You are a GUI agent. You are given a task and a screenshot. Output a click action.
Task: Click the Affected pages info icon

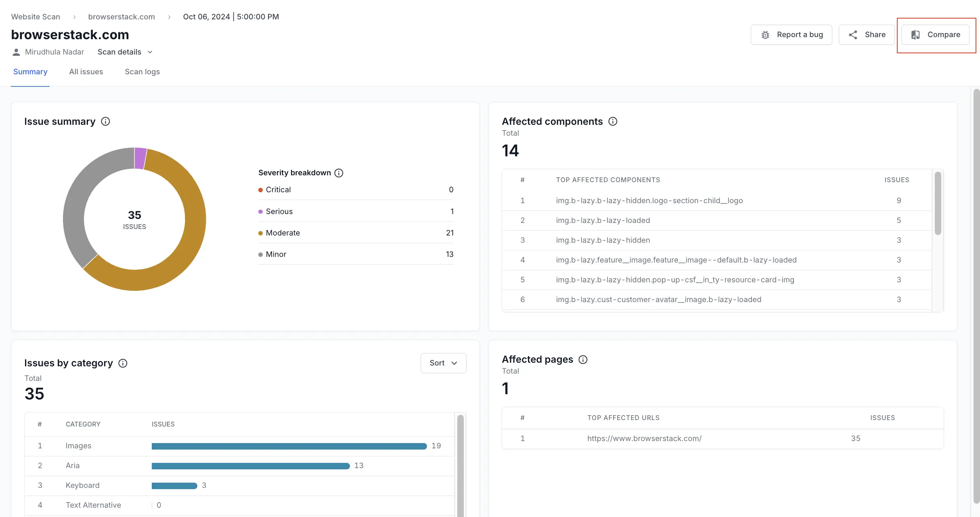click(x=583, y=359)
